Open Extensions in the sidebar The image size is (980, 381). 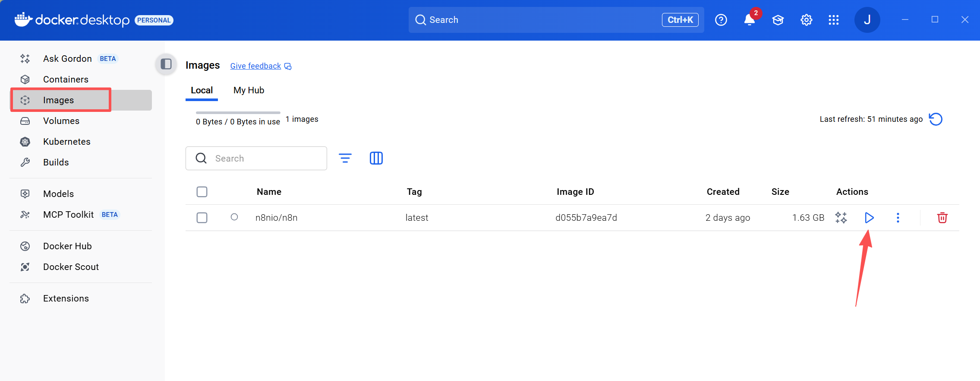[x=81, y=298]
